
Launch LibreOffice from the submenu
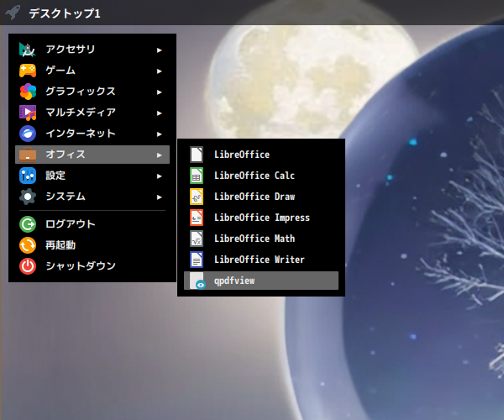(x=261, y=155)
